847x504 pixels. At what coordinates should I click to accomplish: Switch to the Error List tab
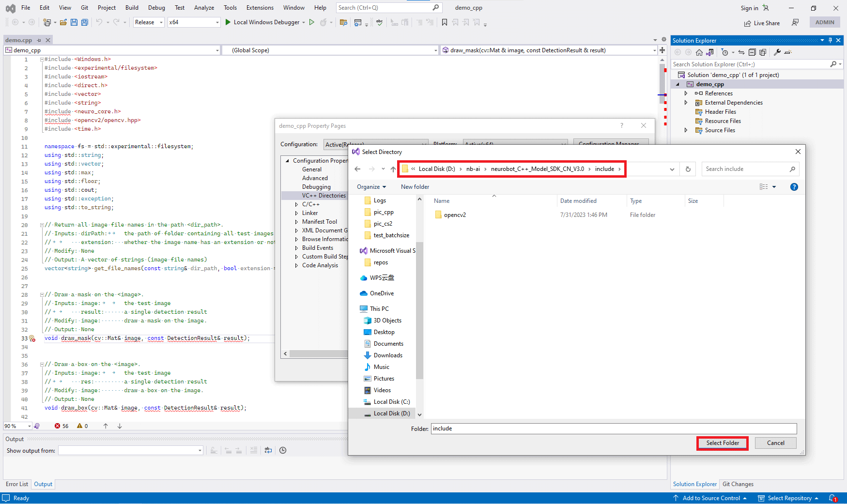tap(17, 484)
